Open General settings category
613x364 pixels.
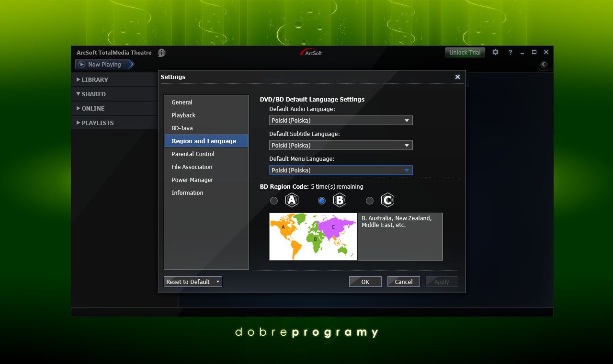206,102
